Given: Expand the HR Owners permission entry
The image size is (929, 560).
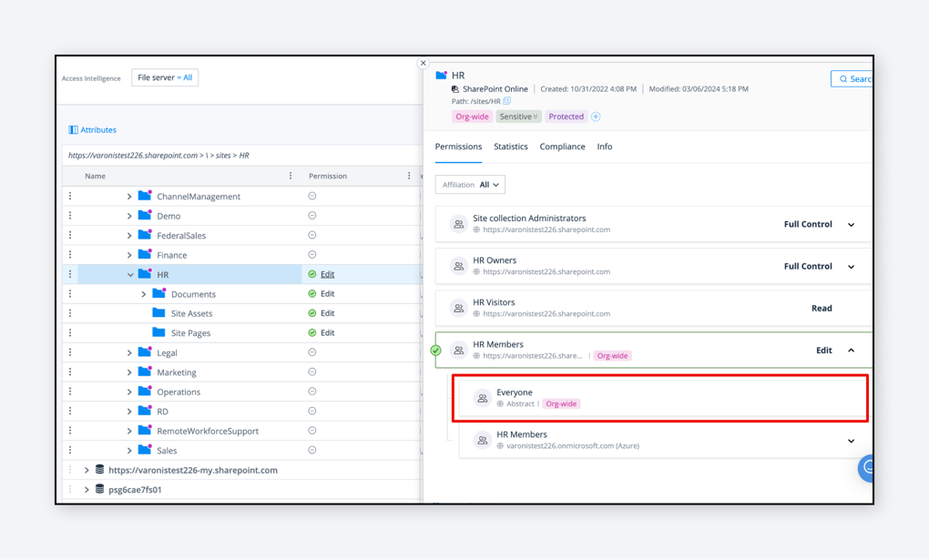Looking at the screenshot, I should (x=852, y=266).
